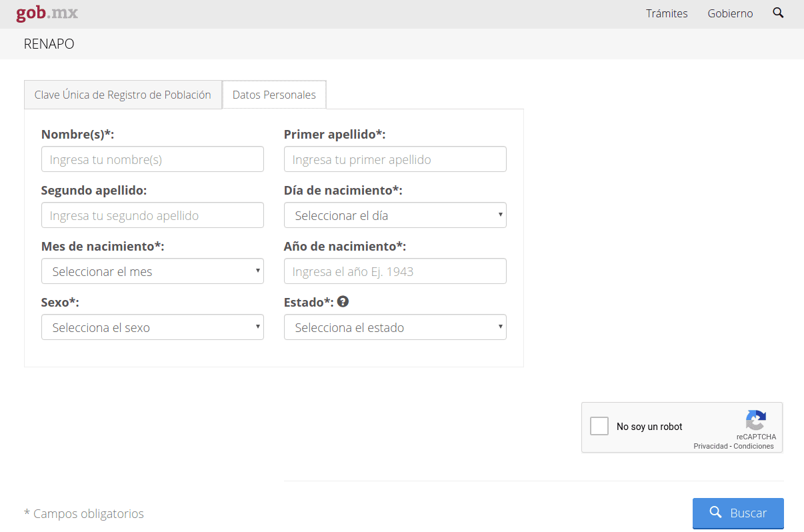This screenshot has width=804, height=532.
Task: Focus the Año de nacimiento field
Action: coord(395,271)
